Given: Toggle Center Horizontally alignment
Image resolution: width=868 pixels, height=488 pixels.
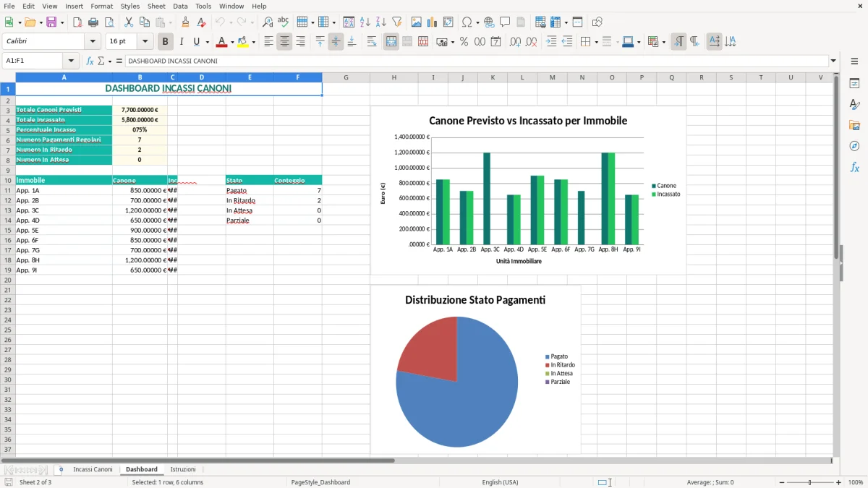Looking at the screenshot, I should point(284,42).
